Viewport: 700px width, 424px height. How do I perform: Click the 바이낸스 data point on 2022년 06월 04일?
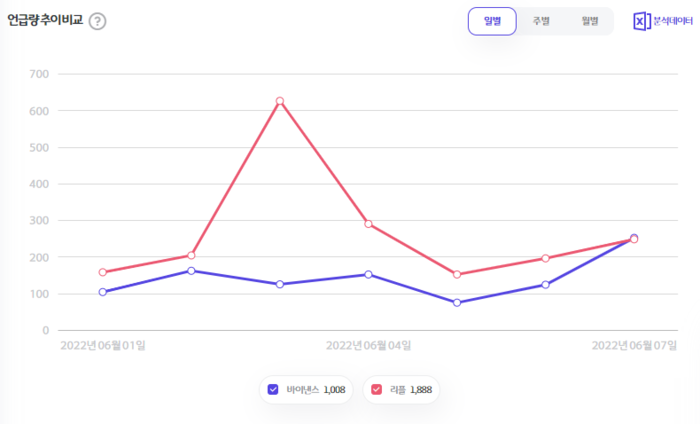click(x=368, y=274)
